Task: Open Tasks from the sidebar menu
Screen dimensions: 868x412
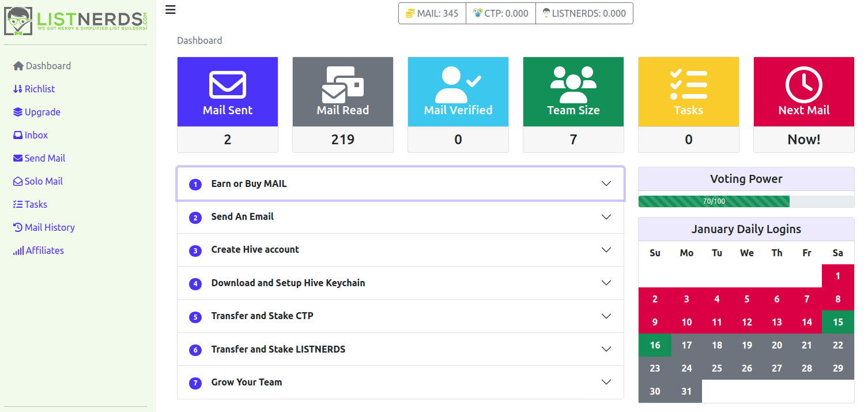Action: click(30, 204)
